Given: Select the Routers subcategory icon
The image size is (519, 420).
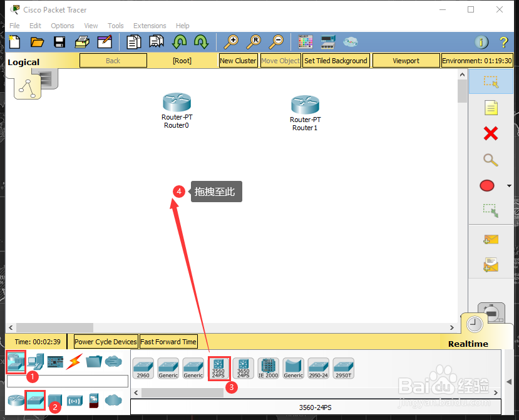Looking at the screenshot, I should (x=16, y=400).
